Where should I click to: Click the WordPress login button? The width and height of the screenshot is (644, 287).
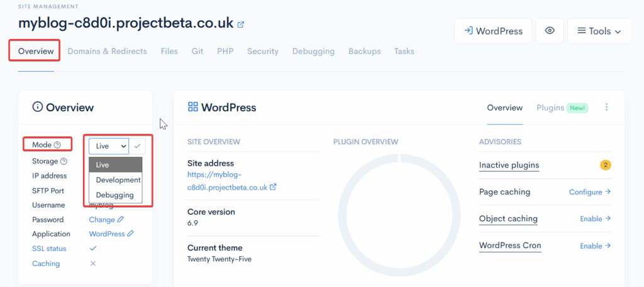click(492, 31)
